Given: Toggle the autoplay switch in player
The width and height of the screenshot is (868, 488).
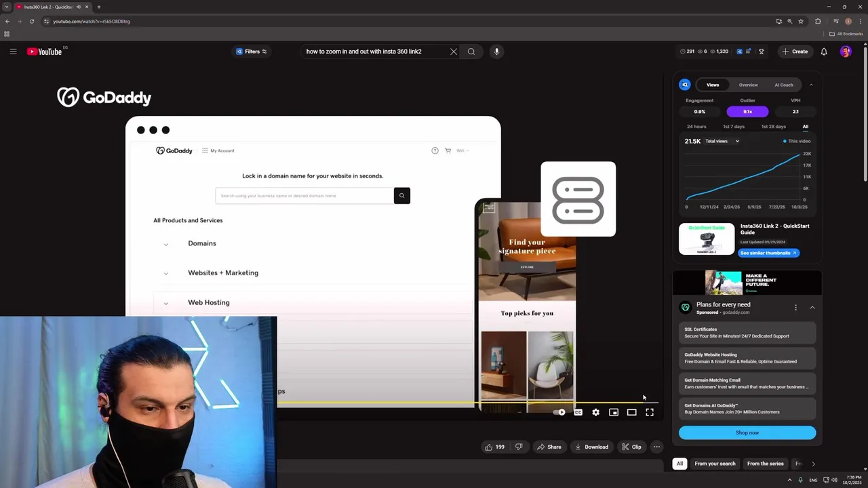Looking at the screenshot, I should point(559,412).
